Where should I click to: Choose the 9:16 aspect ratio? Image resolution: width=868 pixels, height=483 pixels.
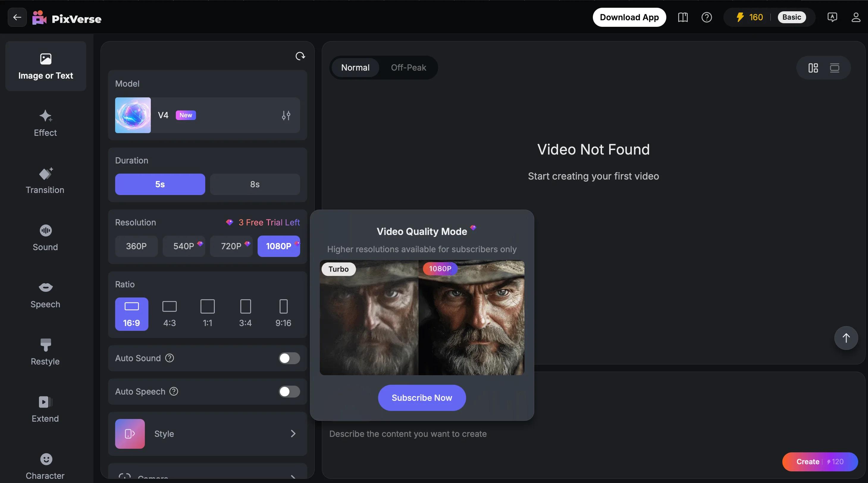coord(283,314)
